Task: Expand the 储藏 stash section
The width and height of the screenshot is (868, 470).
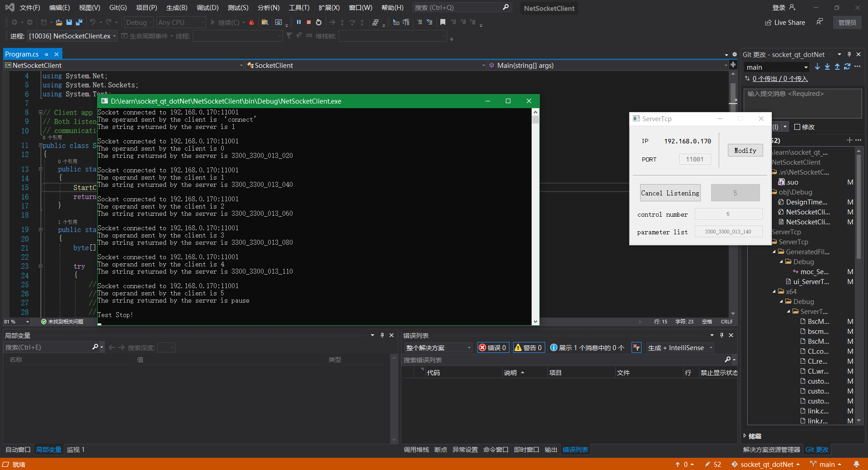Action: 745,436
